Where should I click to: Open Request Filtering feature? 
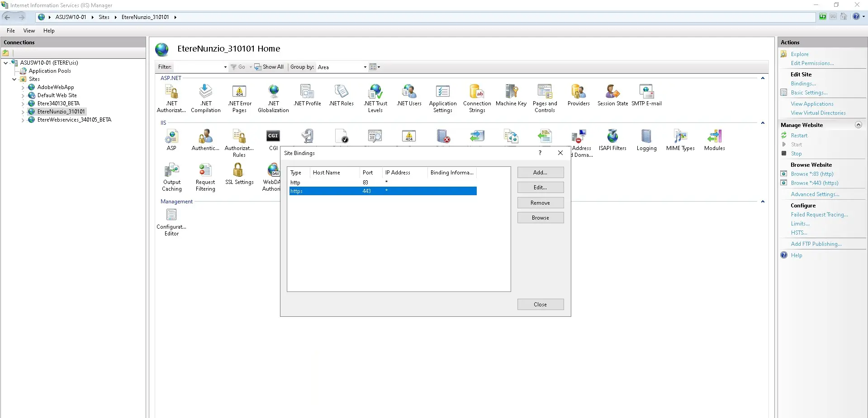205,177
